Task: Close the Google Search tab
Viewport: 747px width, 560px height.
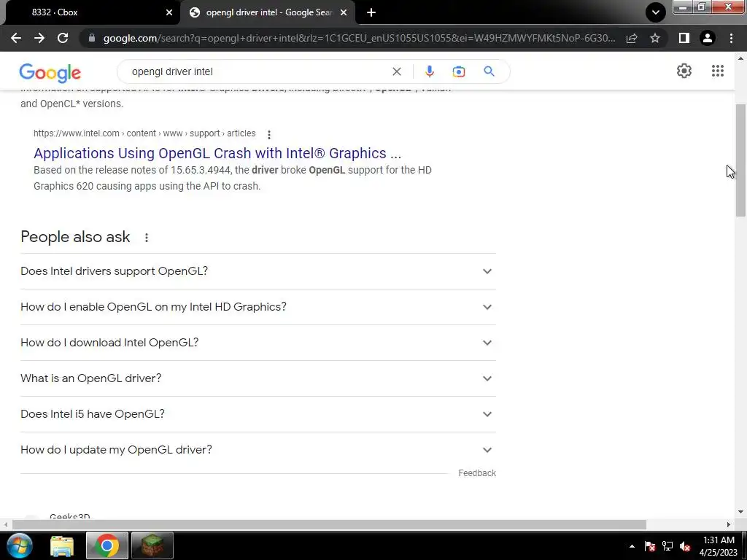Action: tap(344, 12)
